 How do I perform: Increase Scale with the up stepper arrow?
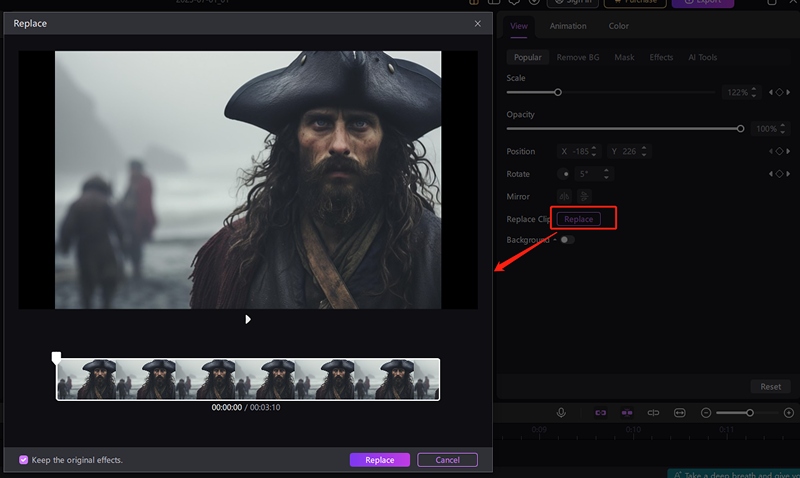tap(754, 89)
